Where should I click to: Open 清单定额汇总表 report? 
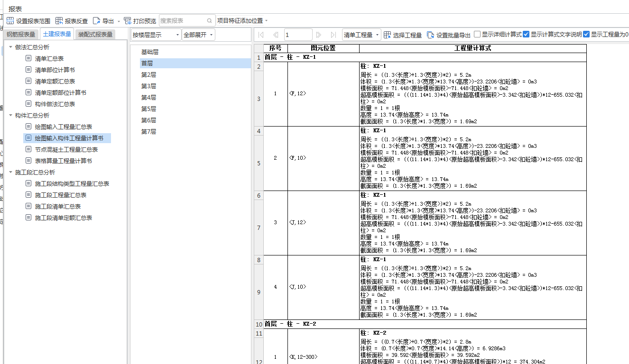tap(55, 81)
